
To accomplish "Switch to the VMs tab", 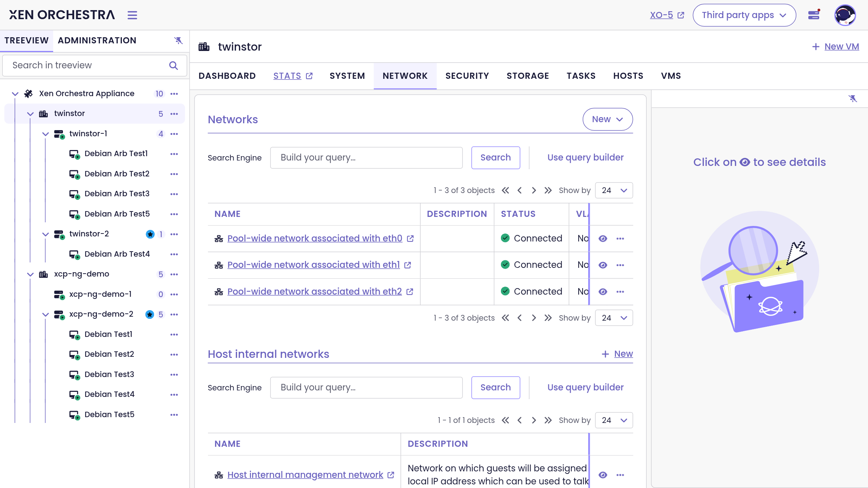I will [x=671, y=76].
